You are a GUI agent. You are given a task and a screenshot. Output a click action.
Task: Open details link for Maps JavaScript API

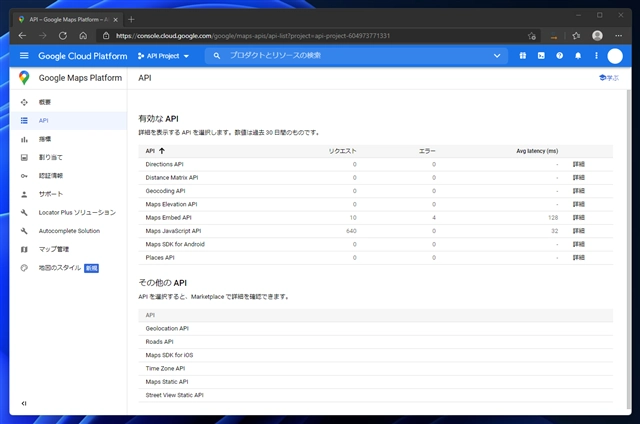[578, 231]
